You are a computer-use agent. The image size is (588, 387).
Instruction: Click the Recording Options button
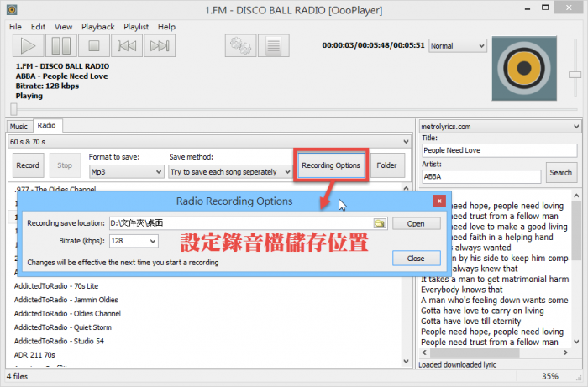331,165
